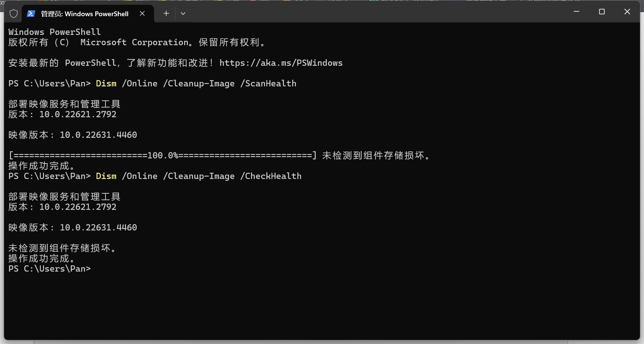Click the administrator shield icon

14,14
